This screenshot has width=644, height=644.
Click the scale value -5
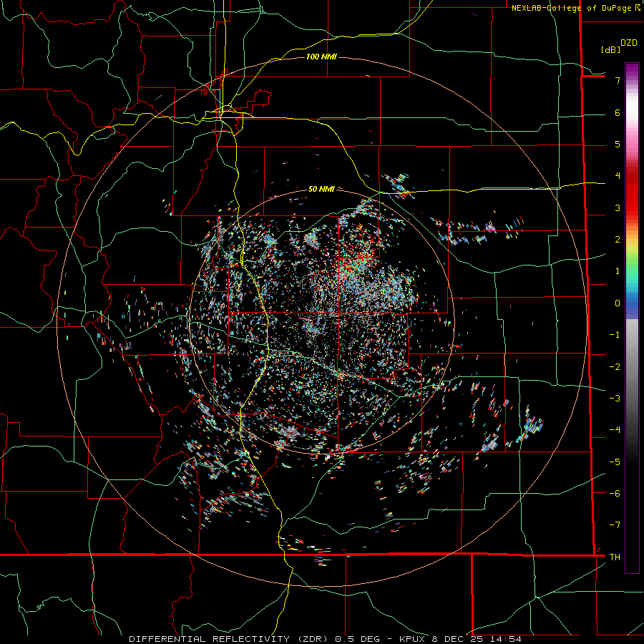[615, 462]
